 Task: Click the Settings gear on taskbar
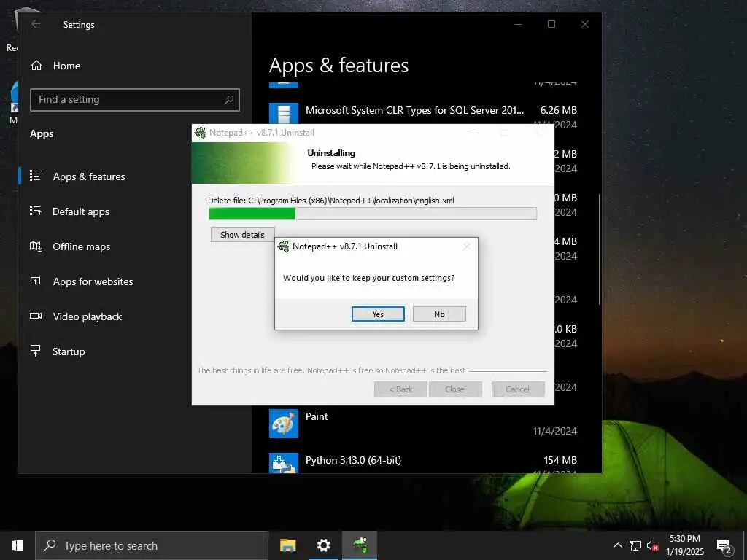point(323,545)
